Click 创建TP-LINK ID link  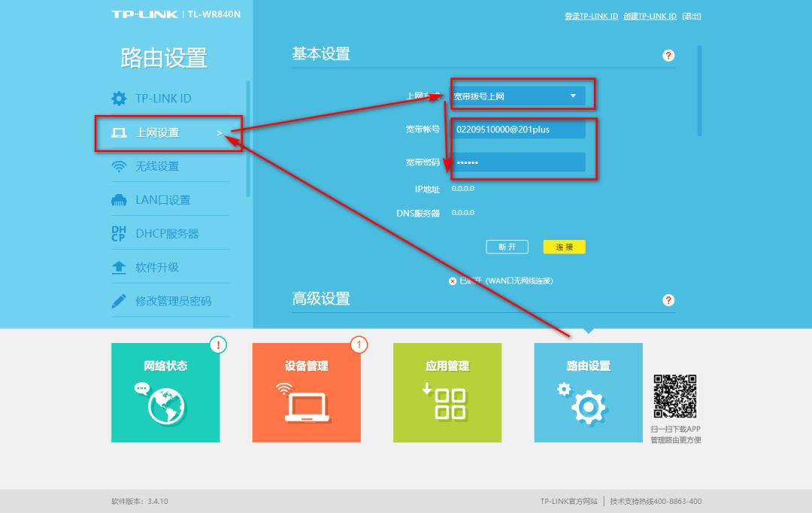(650, 16)
